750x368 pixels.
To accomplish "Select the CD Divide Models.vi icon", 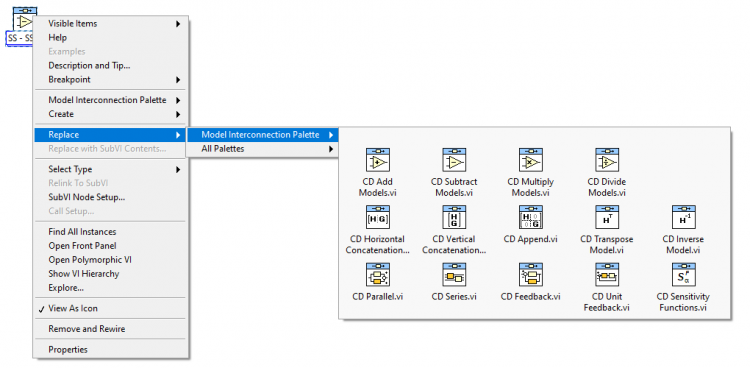I will 607,160.
